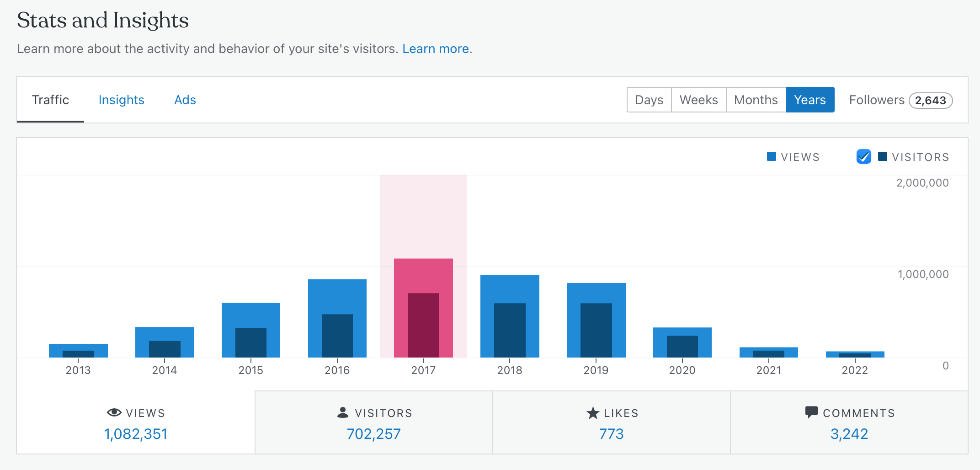Switch chart period to Weeks
The width and height of the screenshot is (980, 470).
pyautogui.click(x=698, y=100)
